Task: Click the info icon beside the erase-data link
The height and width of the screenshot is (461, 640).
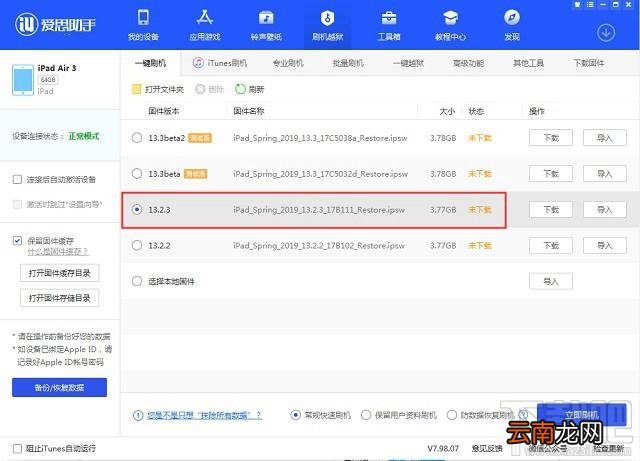Action: tap(138, 415)
